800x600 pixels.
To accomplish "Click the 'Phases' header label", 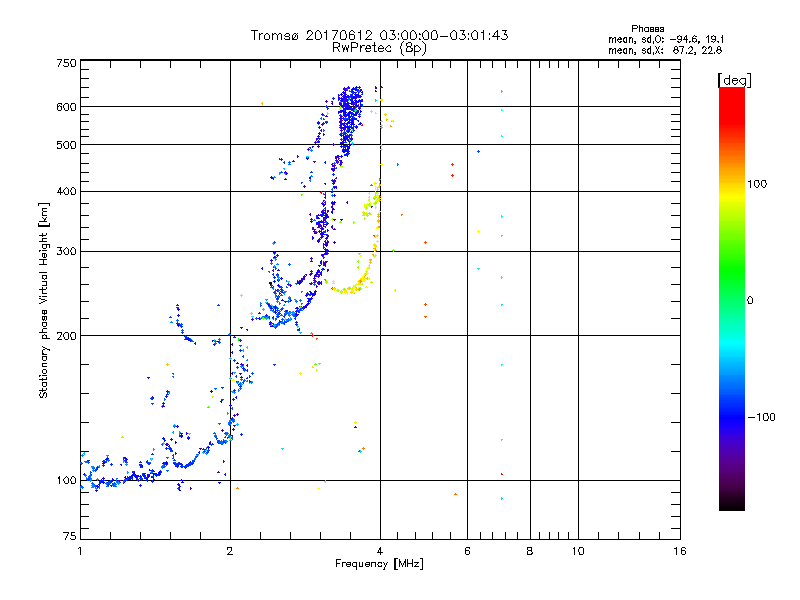I will tap(647, 29).
